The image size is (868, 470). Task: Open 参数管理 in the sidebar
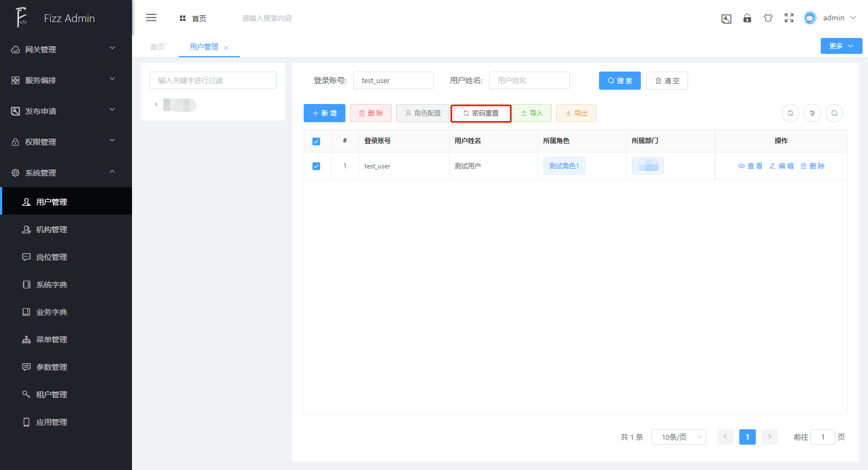click(66, 367)
